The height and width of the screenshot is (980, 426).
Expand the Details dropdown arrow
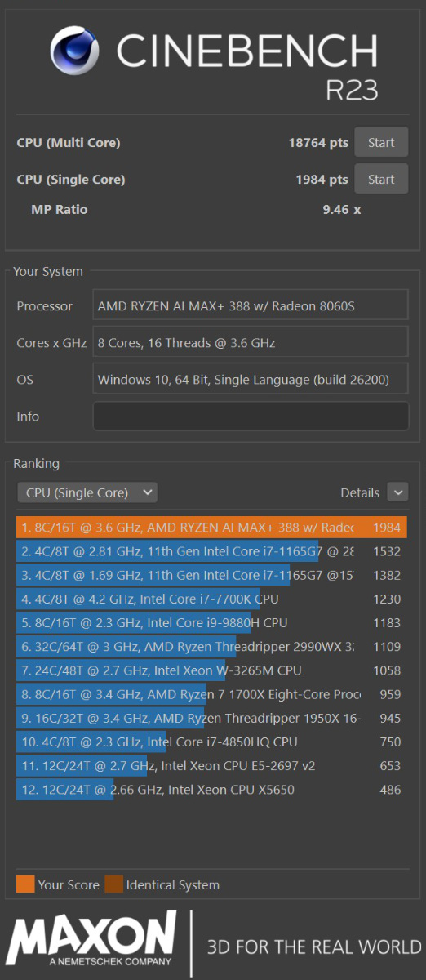pyautogui.click(x=397, y=492)
